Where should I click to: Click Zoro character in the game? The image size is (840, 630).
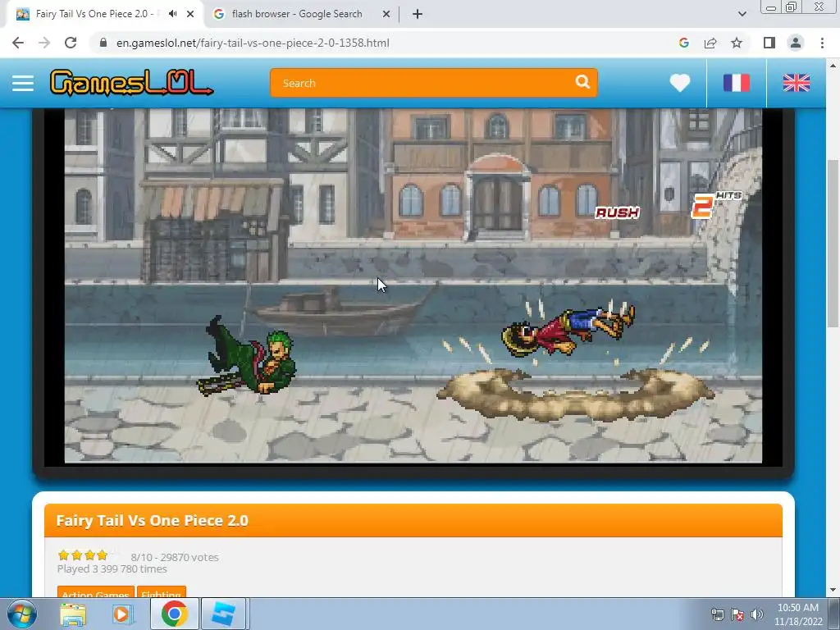point(248,356)
